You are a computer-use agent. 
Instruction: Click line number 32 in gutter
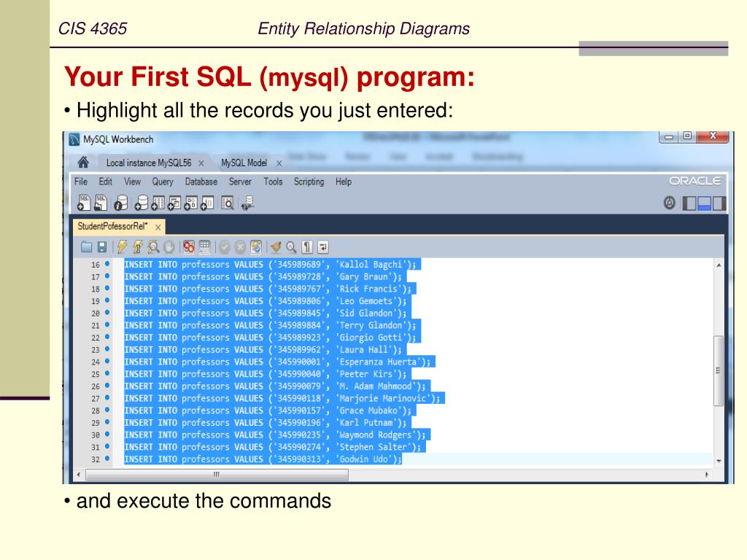96,459
